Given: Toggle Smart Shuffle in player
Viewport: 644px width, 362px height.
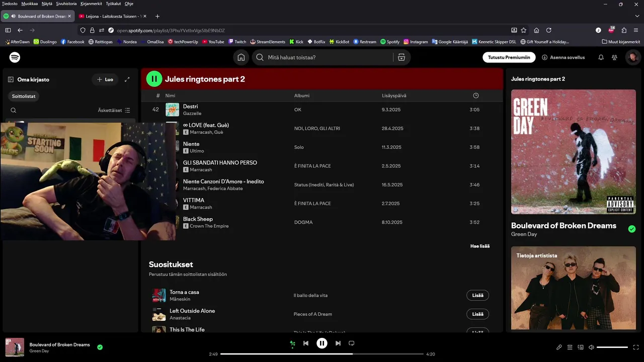Looking at the screenshot, I should tap(293, 343).
